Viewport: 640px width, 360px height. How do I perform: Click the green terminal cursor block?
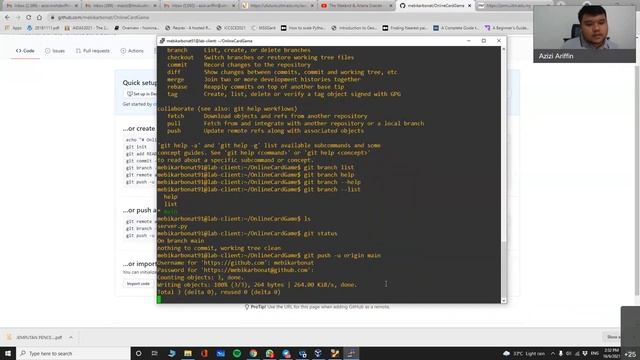pyautogui.click(x=159, y=300)
